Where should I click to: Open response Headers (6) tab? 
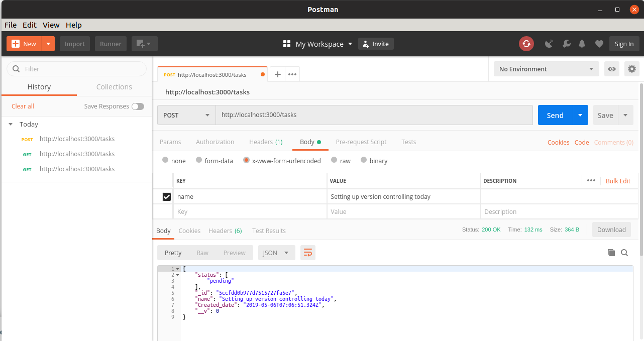225,231
